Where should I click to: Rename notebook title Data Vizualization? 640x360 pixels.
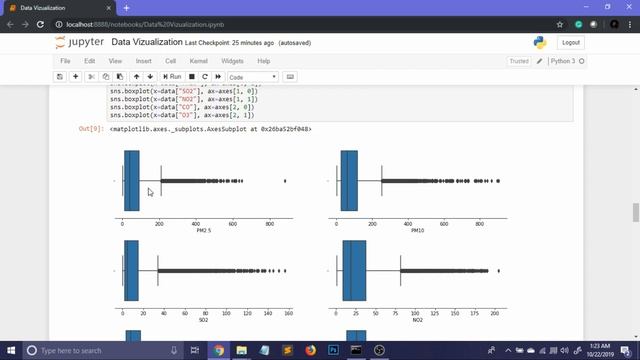click(x=147, y=42)
